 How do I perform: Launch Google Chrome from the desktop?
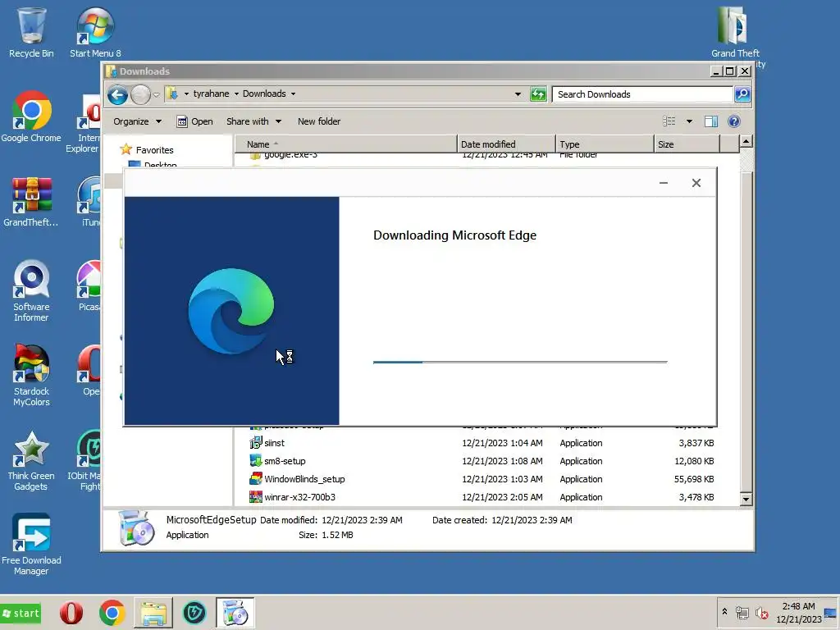click(x=31, y=116)
